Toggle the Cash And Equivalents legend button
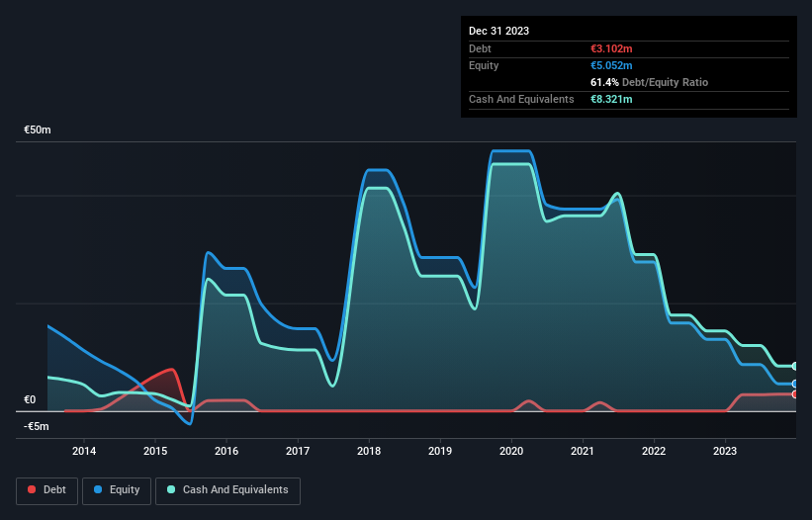Viewport: 812px width, 520px height. [x=227, y=490]
